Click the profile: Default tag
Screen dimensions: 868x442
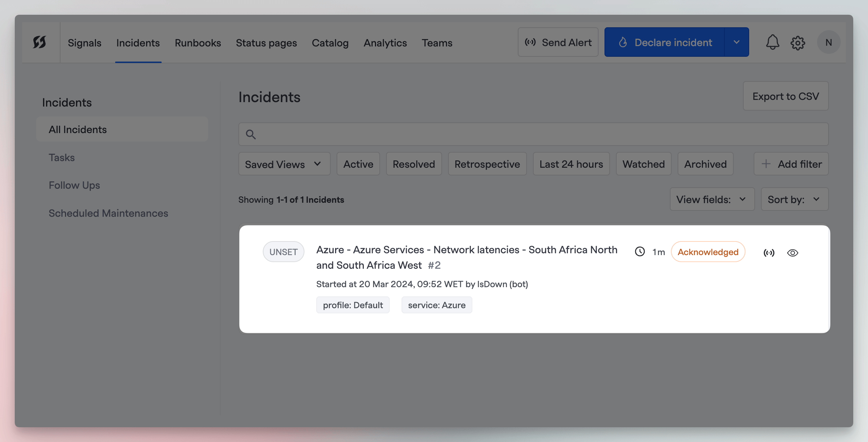tap(353, 305)
